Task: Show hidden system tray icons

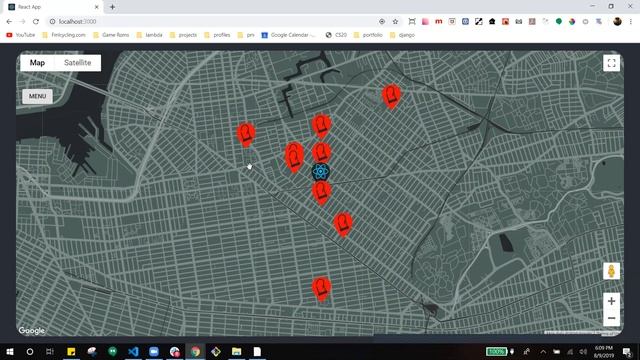Action: pyautogui.click(x=543, y=351)
